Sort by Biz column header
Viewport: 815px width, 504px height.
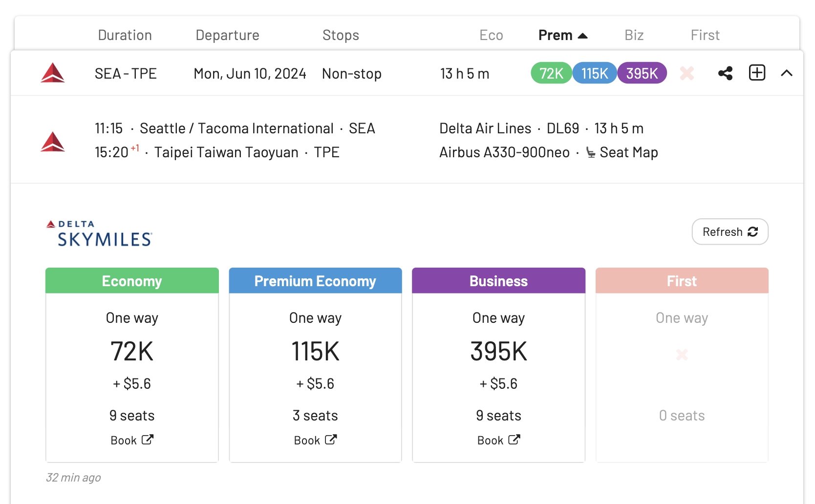(x=634, y=35)
